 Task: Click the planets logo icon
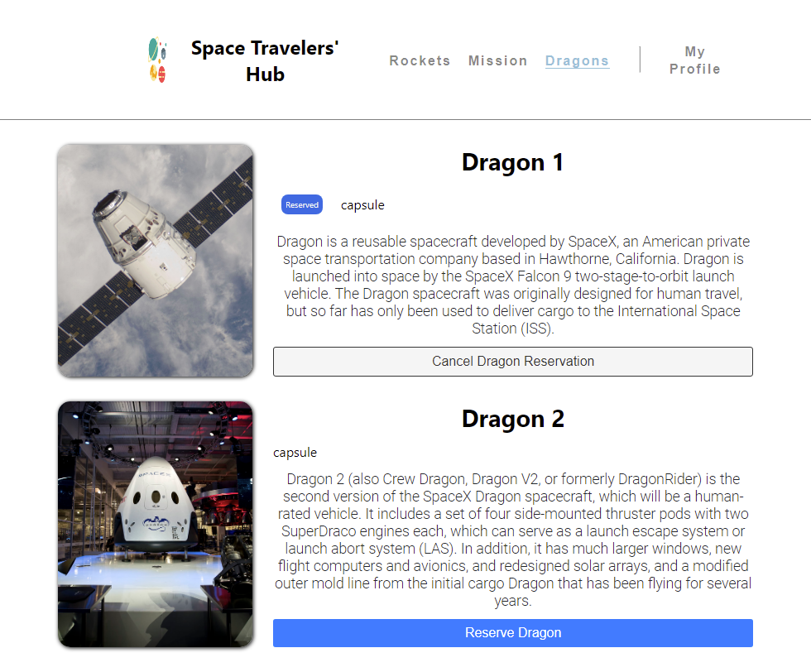click(157, 60)
